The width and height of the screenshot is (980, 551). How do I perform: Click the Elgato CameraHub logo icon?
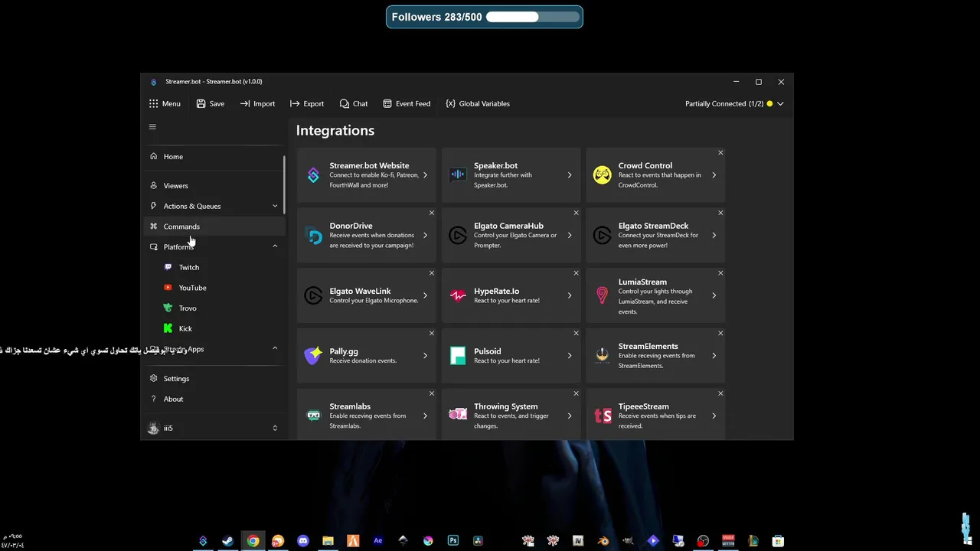(458, 236)
